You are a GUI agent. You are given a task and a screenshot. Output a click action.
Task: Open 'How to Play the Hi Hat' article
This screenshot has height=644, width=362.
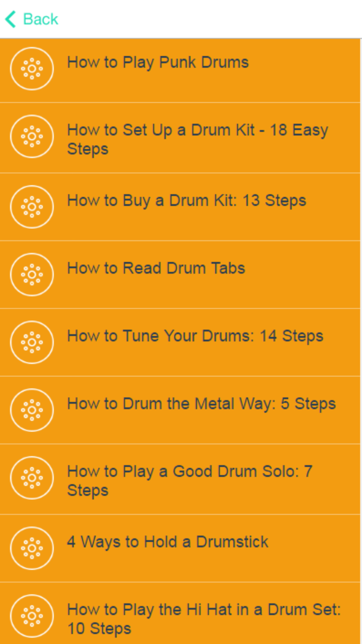click(204, 619)
